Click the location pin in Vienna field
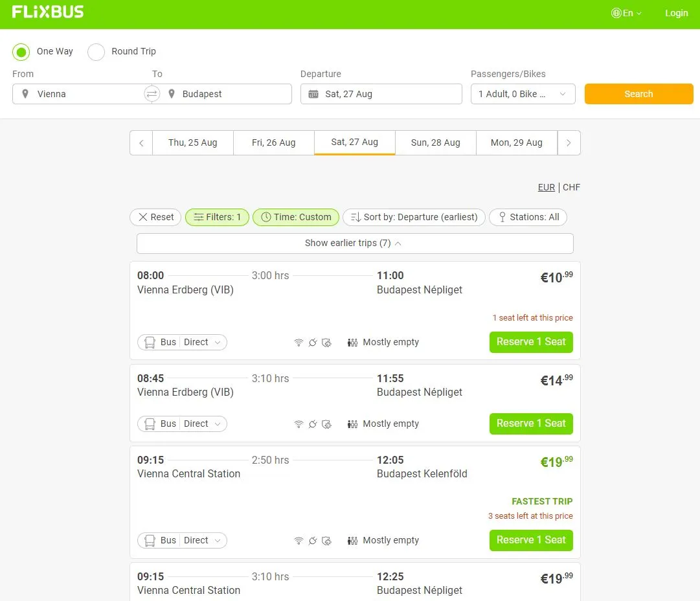 coord(25,94)
